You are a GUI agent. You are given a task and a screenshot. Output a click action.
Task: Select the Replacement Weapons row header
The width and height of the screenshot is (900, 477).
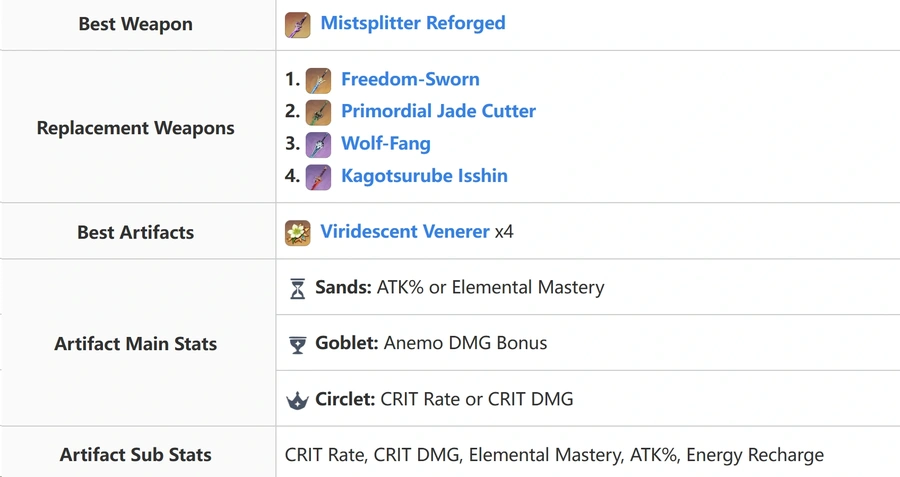click(x=138, y=127)
